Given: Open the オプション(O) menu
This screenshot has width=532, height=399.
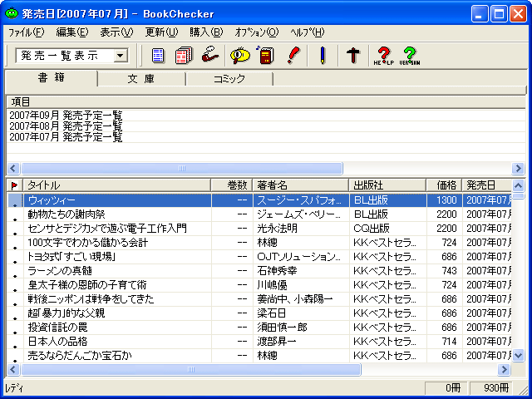Looking at the screenshot, I should tap(257, 32).
